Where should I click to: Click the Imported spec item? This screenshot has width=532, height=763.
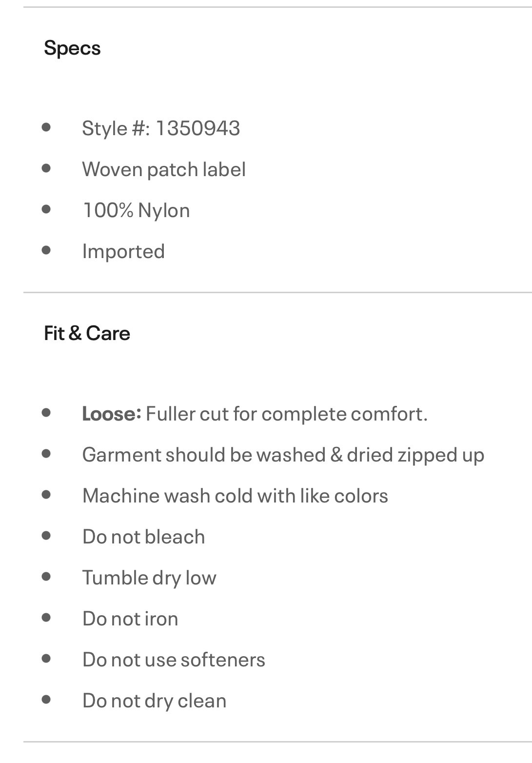coord(123,251)
